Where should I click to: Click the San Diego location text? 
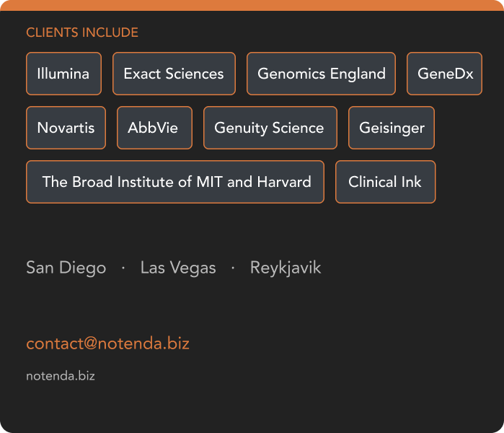click(x=66, y=268)
